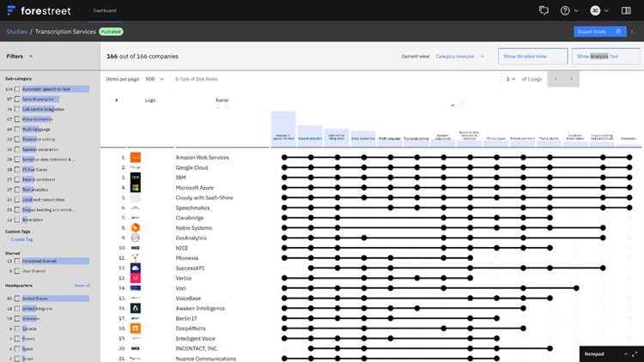Click the DeepAffects logo
Image resolution: width=644 pixels, height=362 pixels.
pos(135,329)
